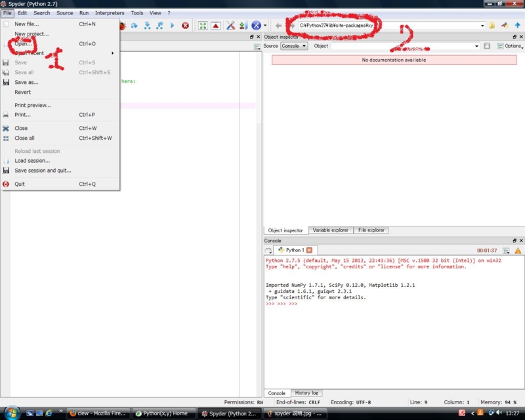Click the back navigation arrow in the toolbar
The height and width of the screenshot is (420, 525).
[278, 25]
